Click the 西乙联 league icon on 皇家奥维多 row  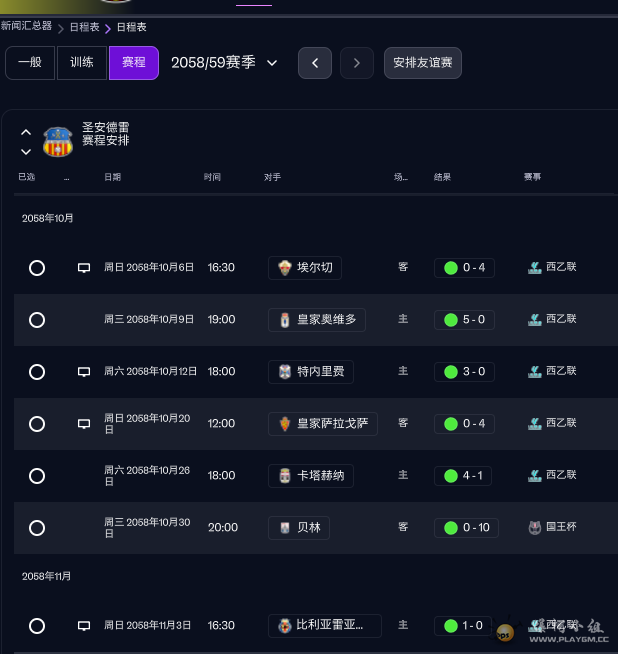click(x=535, y=320)
